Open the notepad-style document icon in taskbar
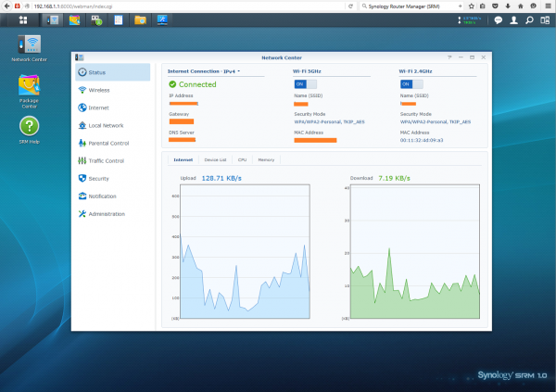 coord(119,20)
